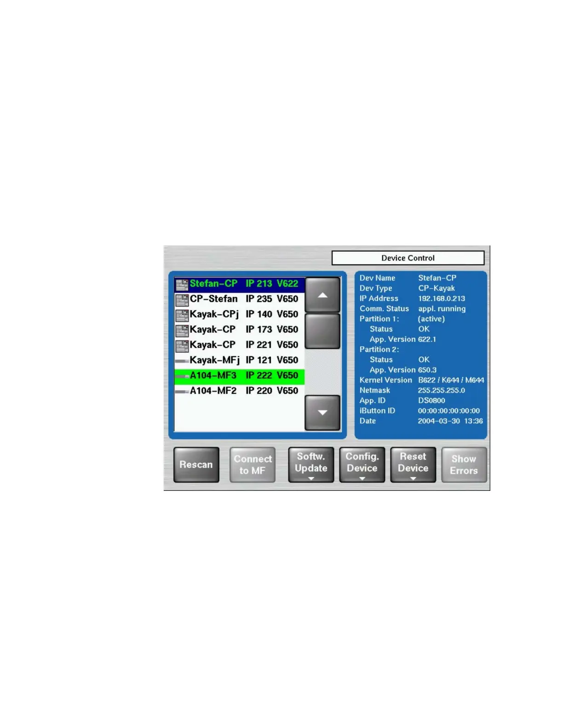Select the Stefan-CP IP 213 V622 row
The height and width of the screenshot is (728, 563).
click(239, 284)
